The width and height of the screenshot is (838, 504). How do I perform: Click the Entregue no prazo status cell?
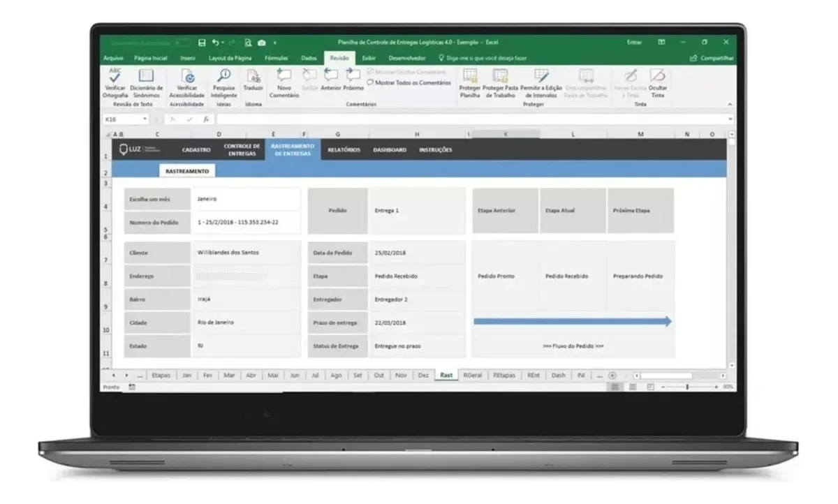pyautogui.click(x=416, y=346)
